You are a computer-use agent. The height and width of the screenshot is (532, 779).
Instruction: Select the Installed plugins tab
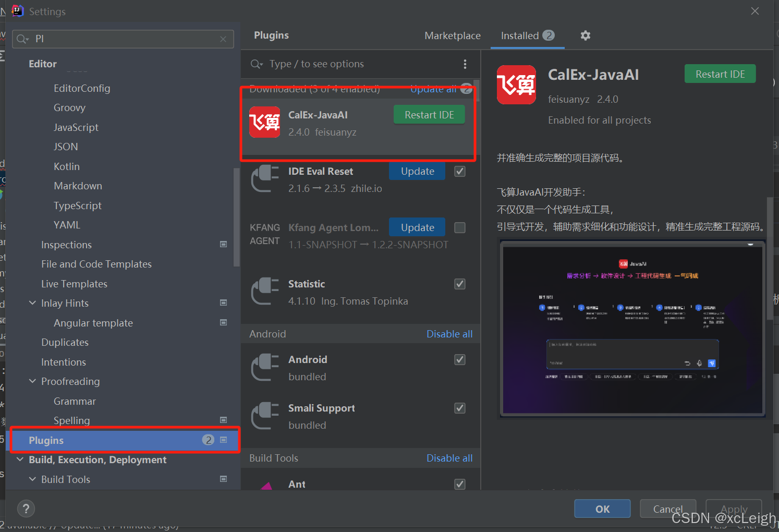(527, 35)
